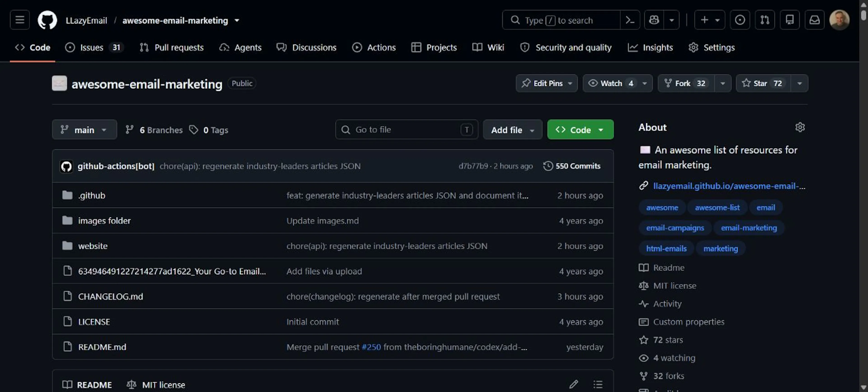Open the Pull requests tab

(x=172, y=47)
